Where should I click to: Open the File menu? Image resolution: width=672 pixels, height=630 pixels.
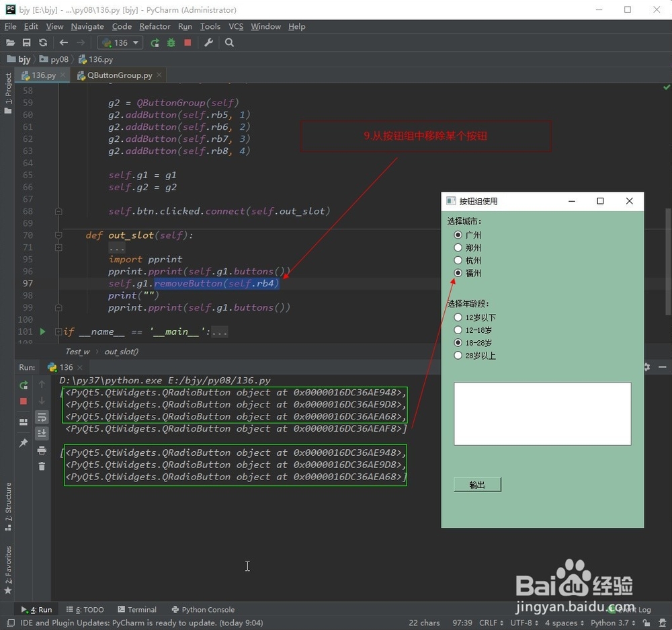click(x=10, y=27)
